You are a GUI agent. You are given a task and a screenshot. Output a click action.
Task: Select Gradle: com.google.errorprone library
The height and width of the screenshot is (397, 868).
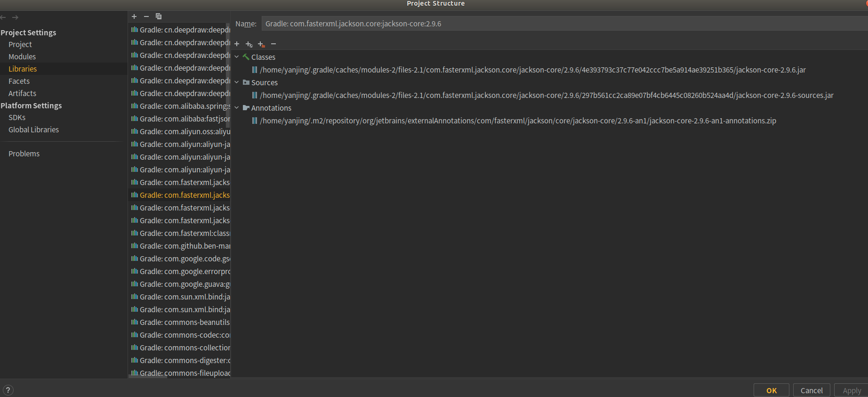[179, 271]
